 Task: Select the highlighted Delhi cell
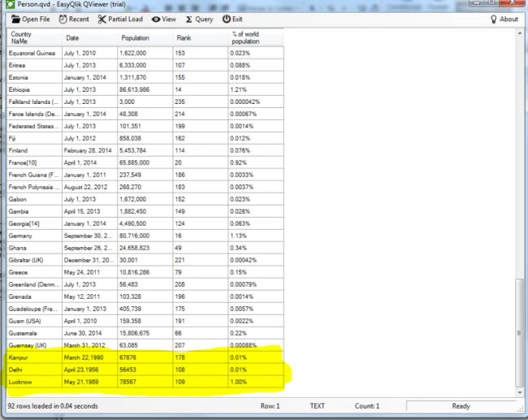pyautogui.click(x=34, y=370)
